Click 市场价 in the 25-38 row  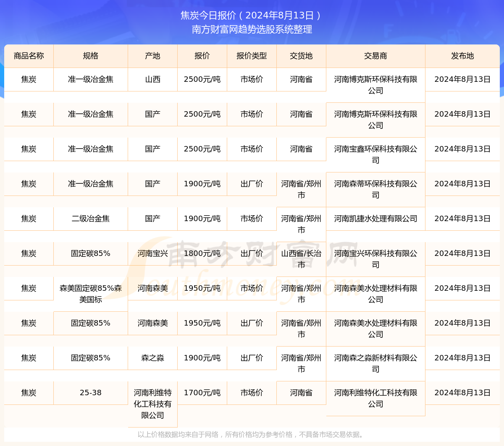(x=252, y=393)
